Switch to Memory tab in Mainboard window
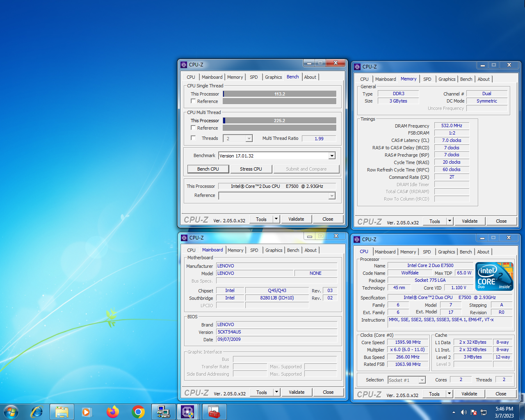Image resolution: width=525 pixels, height=420 pixels. pos(235,250)
